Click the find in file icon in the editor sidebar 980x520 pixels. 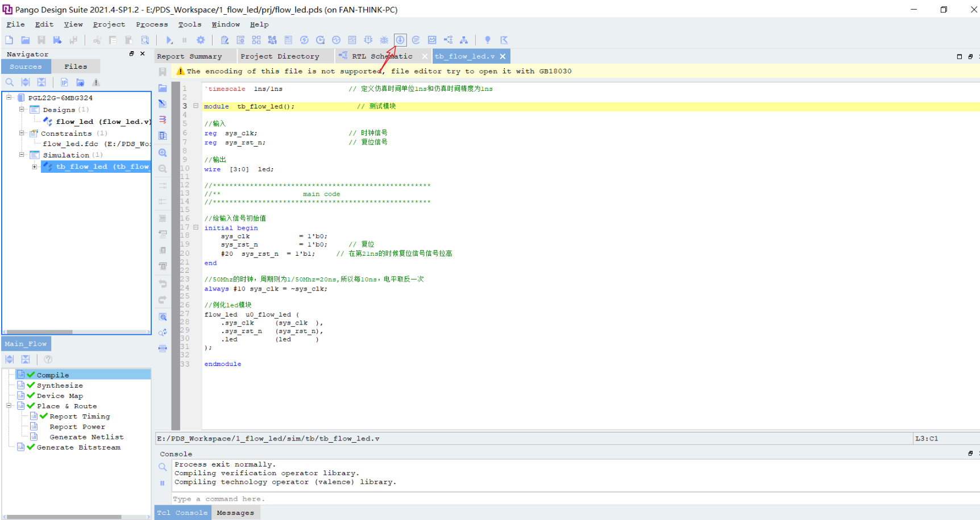click(x=163, y=317)
